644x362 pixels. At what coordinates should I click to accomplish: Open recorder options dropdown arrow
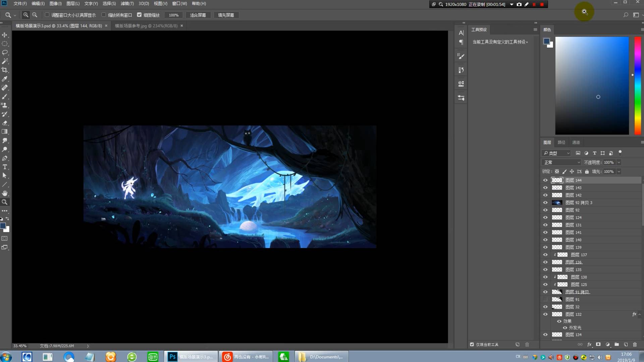(512, 4)
